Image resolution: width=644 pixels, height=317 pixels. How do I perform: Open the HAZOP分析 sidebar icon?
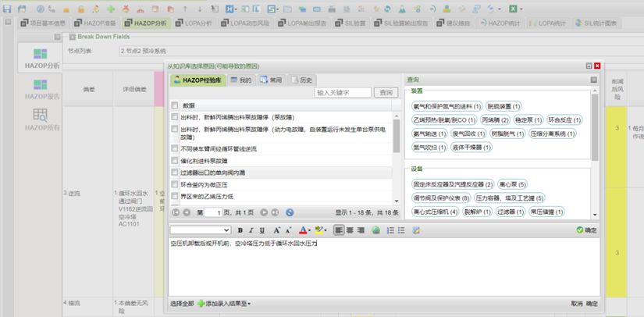pyautogui.click(x=42, y=59)
